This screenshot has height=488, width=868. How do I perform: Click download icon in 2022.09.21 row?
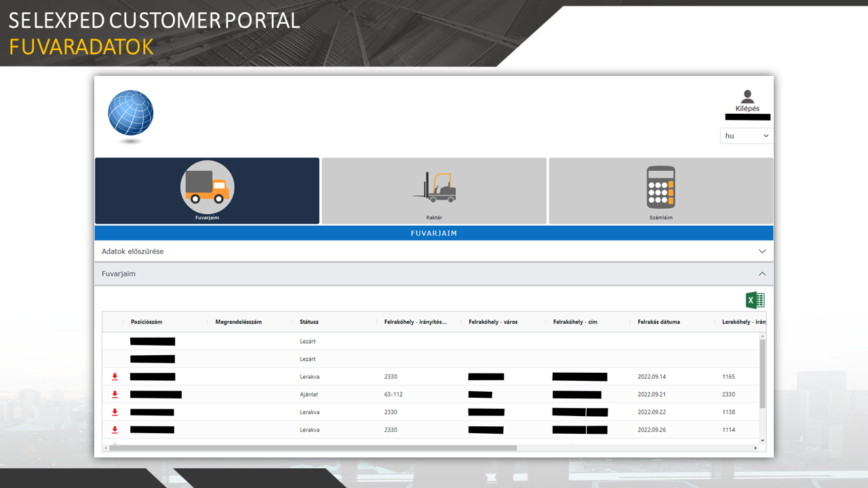[115, 394]
